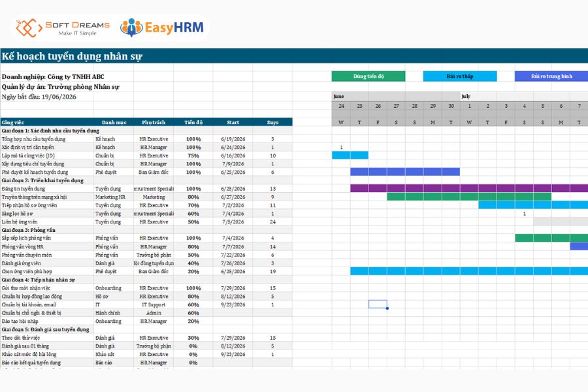
Task: Click the 'June' month label in the timeline
Action: [x=338, y=97]
